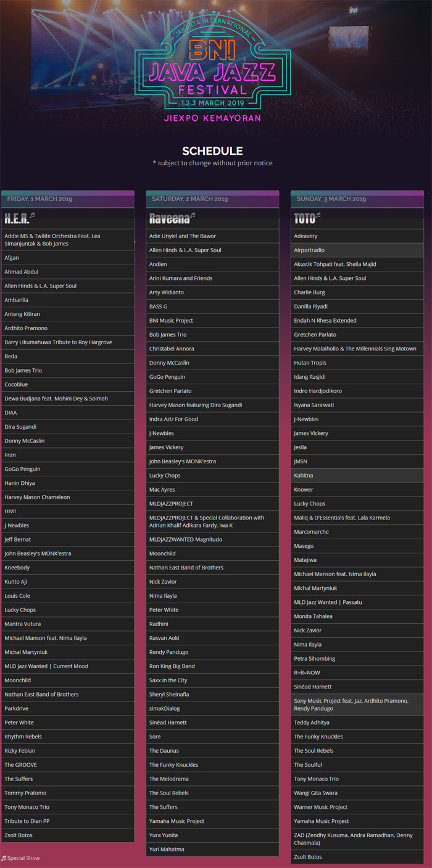Select Zsolt Botos at Sunday's list bottom

(x=357, y=856)
